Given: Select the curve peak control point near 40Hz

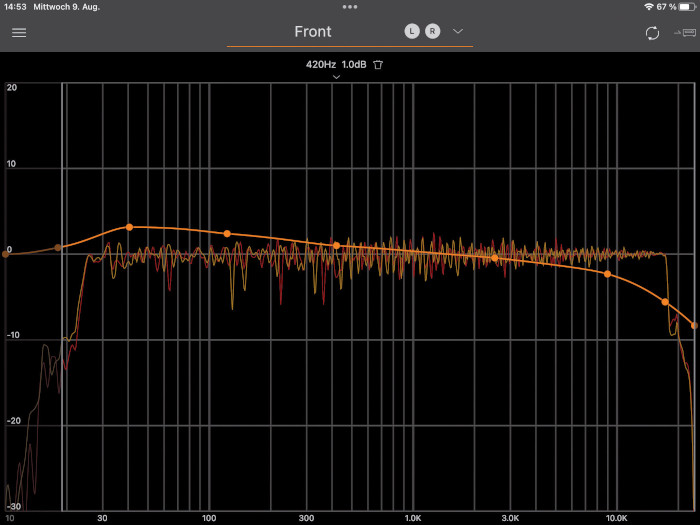Looking at the screenshot, I should (129, 227).
